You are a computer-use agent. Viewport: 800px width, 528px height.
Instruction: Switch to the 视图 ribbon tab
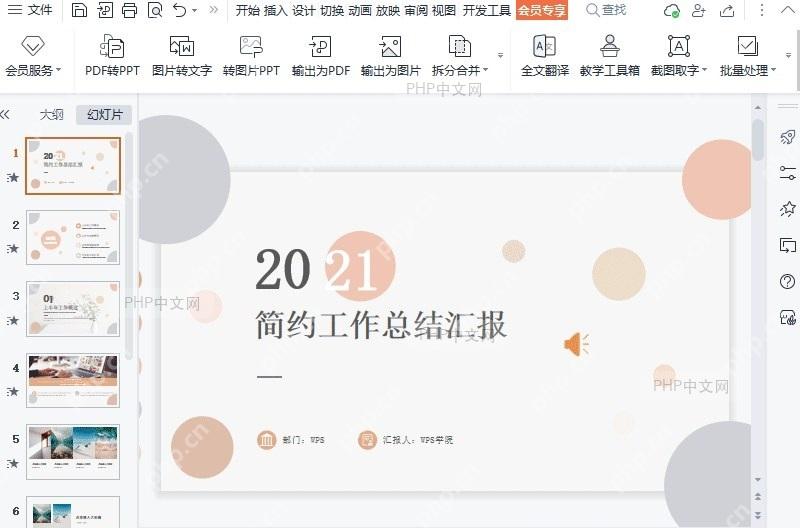444,10
